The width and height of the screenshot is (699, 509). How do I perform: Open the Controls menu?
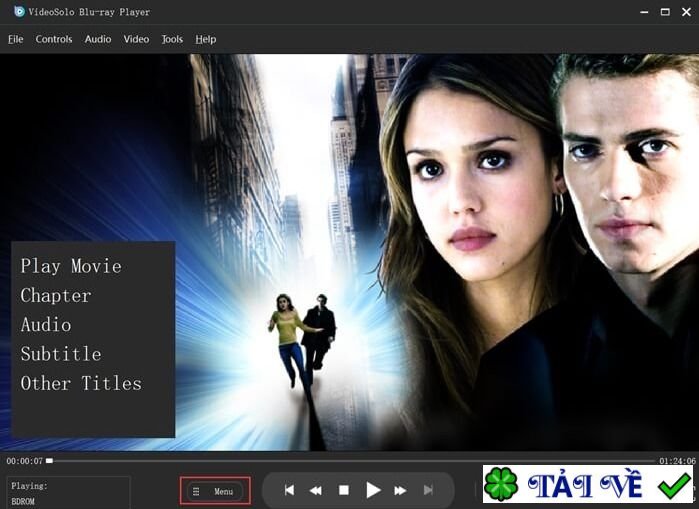point(54,39)
